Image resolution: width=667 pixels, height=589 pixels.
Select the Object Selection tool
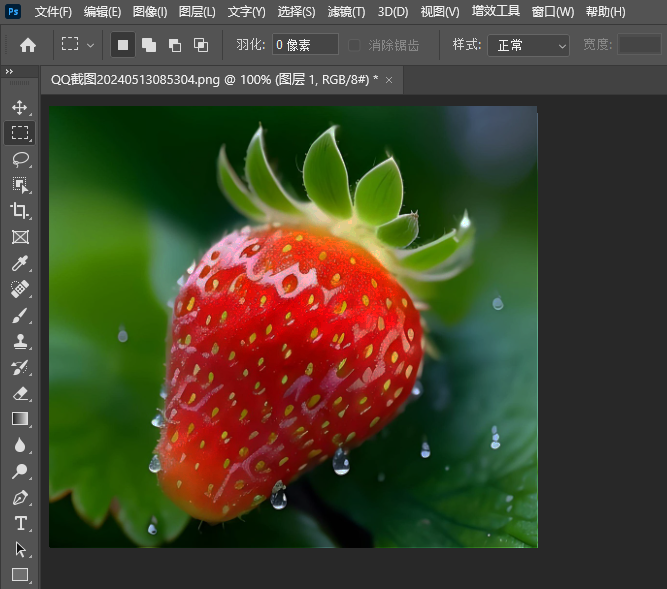click(x=20, y=185)
